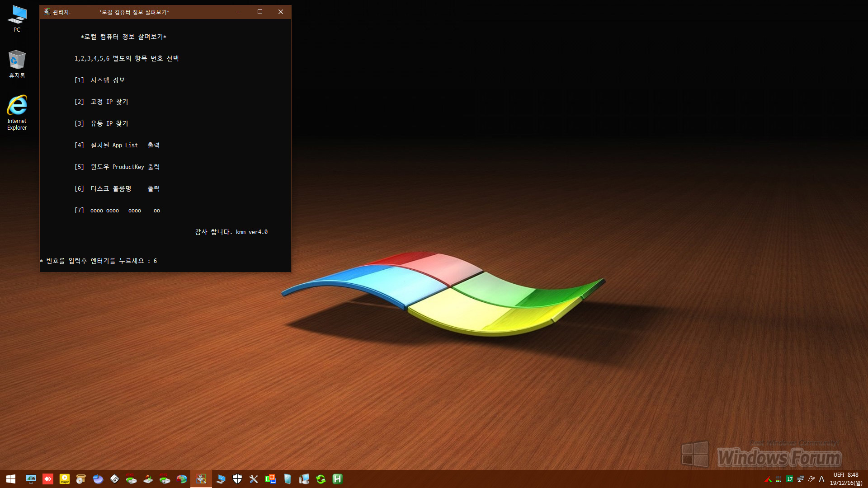The image size is (868, 488).
Task: Close the 로컬 컴퓨터 정보 console window
Action: (x=281, y=12)
